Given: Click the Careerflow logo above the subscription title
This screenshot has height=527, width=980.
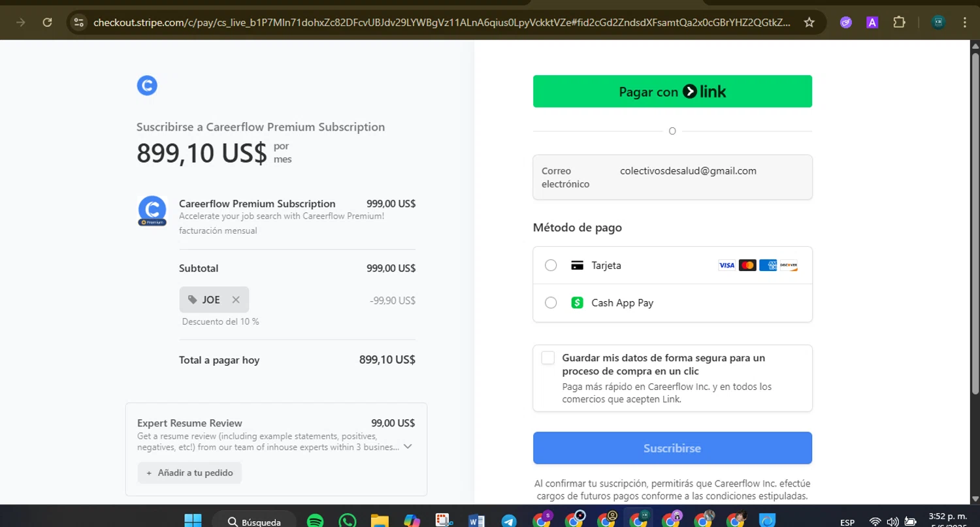Looking at the screenshot, I should (x=147, y=86).
